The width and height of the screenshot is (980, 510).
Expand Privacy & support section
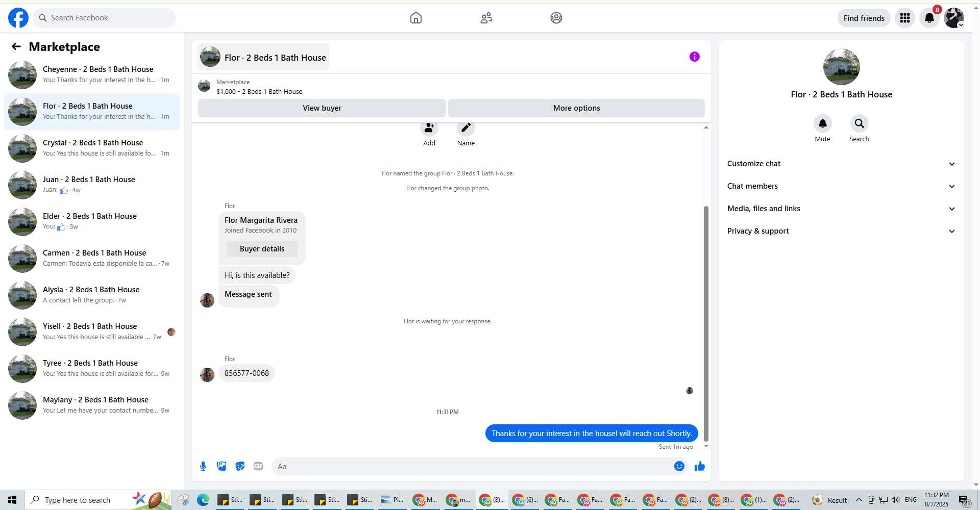pyautogui.click(x=841, y=231)
